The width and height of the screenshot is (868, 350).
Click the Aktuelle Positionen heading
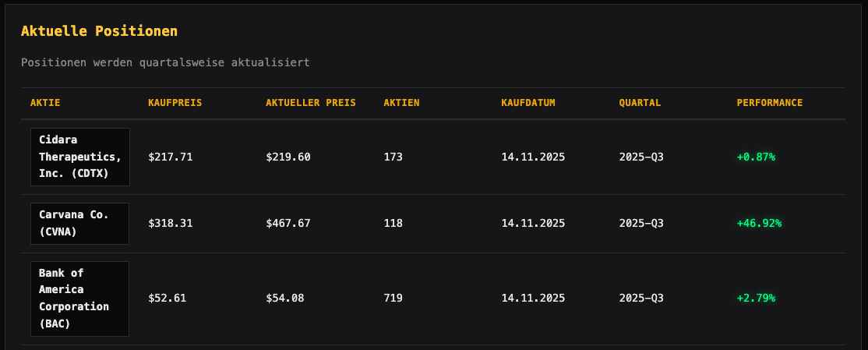(99, 31)
